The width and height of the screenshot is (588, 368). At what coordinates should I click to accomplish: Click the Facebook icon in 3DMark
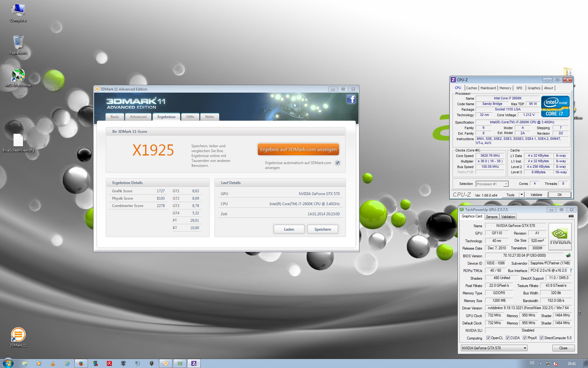point(351,99)
